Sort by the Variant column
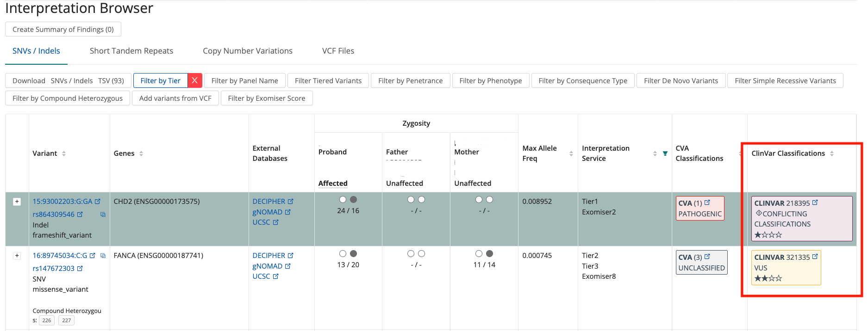Screen dimensions: 868x331 pyautogui.click(x=64, y=153)
